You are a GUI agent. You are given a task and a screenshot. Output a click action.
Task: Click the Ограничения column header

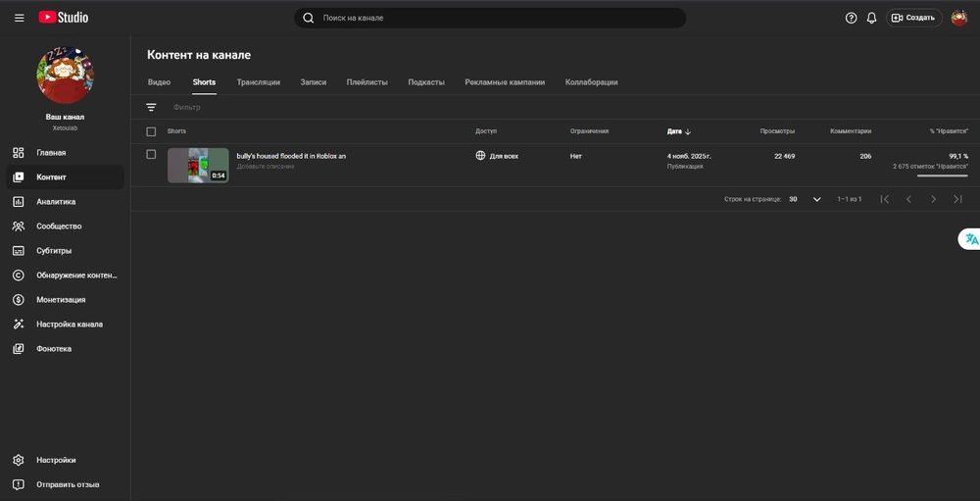(x=589, y=131)
